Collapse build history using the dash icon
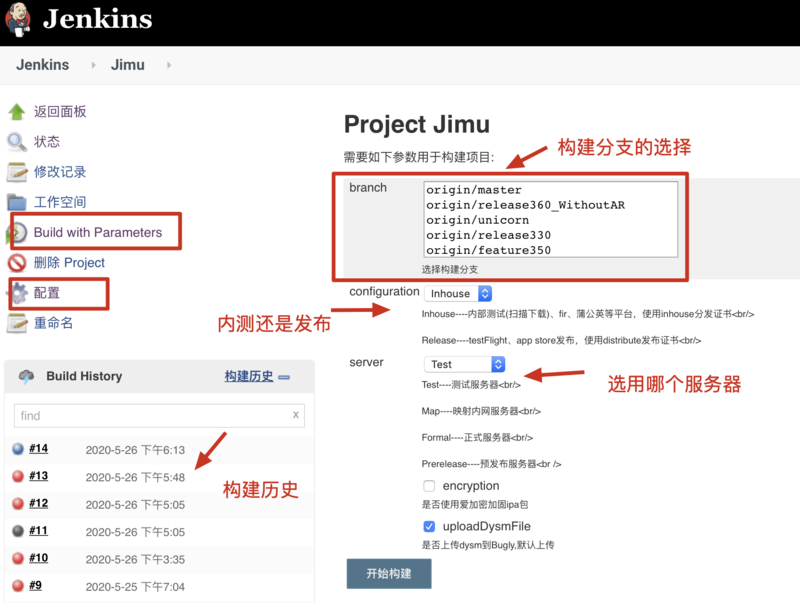The height and width of the screenshot is (603, 800). pyautogui.click(x=284, y=378)
